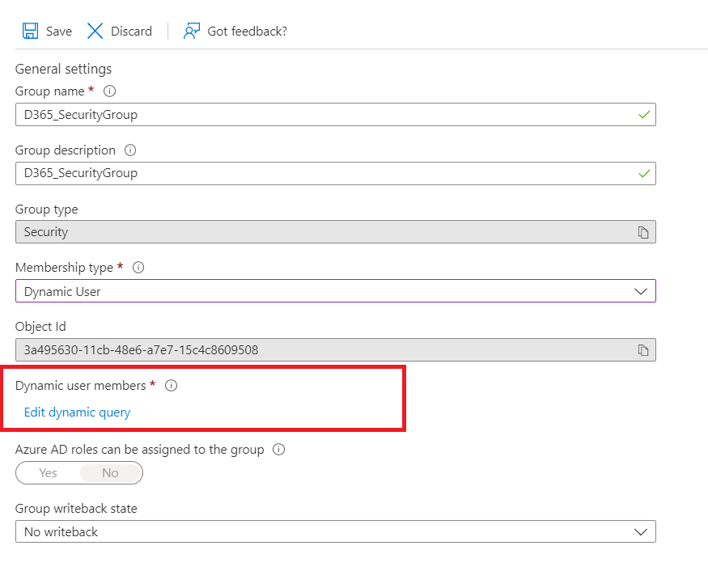Image resolution: width=708 pixels, height=588 pixels.
Task: Click info icon next to Membership type
Action: (138, 268)
